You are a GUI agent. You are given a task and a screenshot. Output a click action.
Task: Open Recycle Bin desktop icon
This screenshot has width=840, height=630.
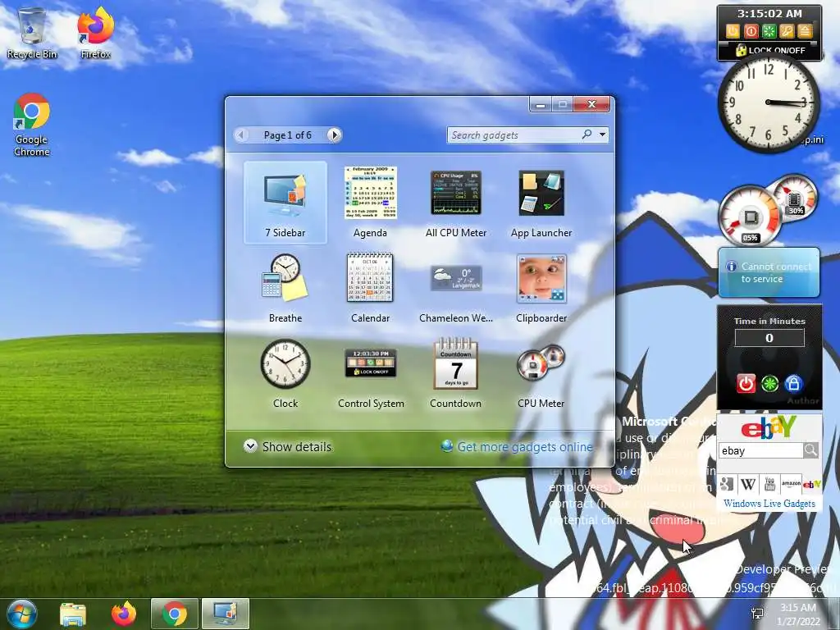32,33
